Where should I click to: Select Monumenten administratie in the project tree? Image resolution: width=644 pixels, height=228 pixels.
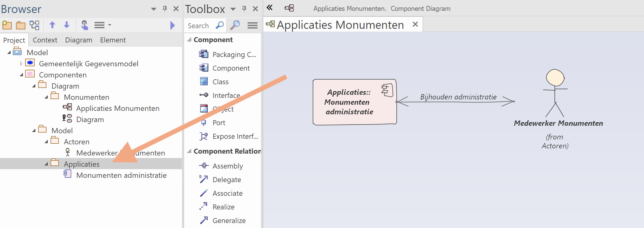click(x=121, y=175)
